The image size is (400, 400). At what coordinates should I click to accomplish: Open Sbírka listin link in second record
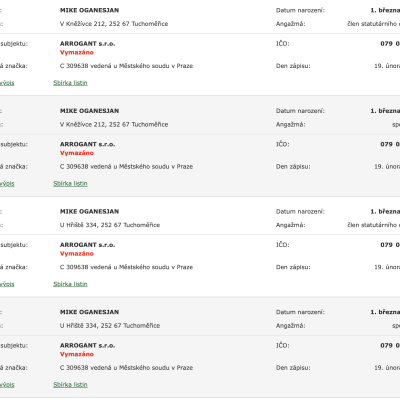tap(70, 183)
